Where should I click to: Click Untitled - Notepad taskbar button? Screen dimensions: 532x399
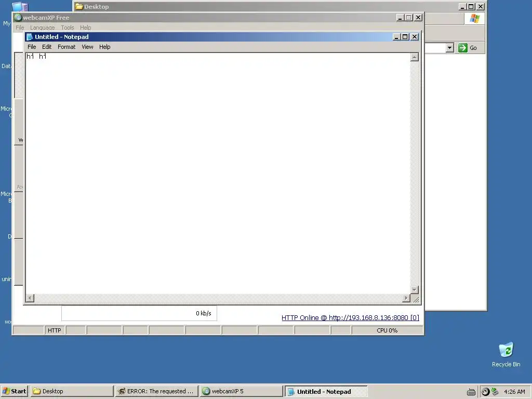[x=326, y=391]
